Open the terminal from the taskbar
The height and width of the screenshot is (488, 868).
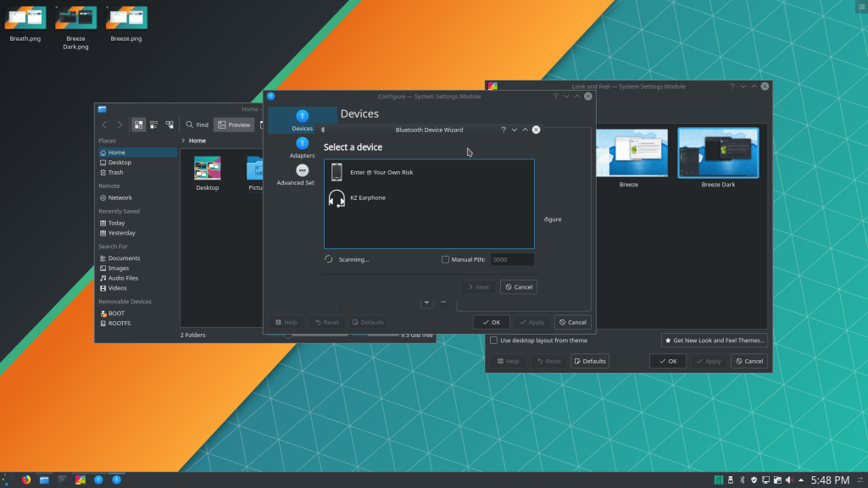tap(62, 480)
